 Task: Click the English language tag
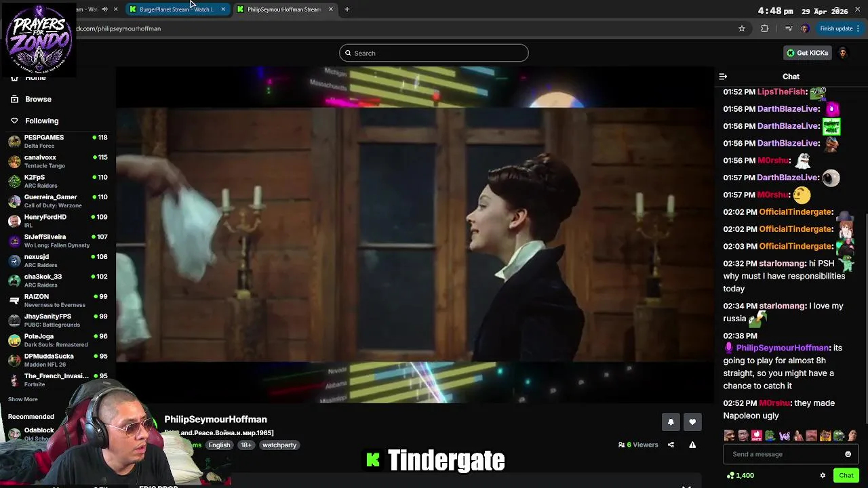[x=219, y=445]
